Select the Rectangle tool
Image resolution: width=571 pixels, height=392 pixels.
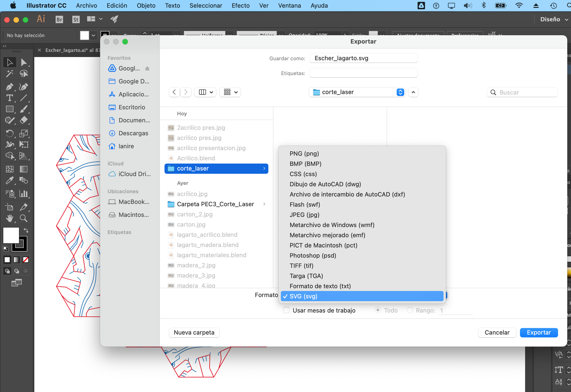10,109
